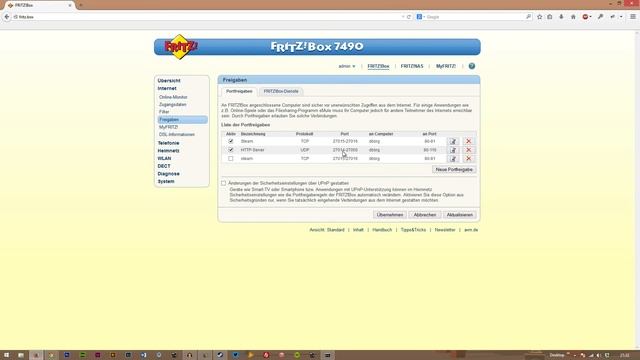Image resolution: width=640 pixels, height=360 pixels.
Task: Switch to Portfreigaben tab
Action: pos(239,91)
